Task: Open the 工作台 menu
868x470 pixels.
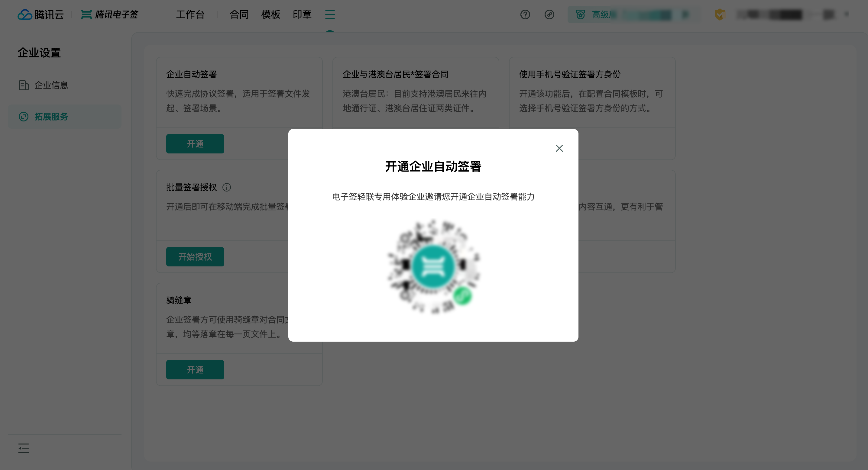Action: pos(190,14)
